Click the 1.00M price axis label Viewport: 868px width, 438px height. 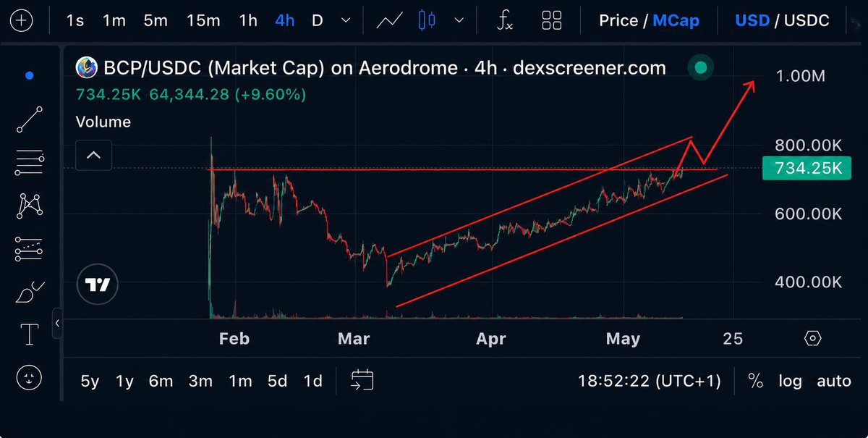pos(799,75)
